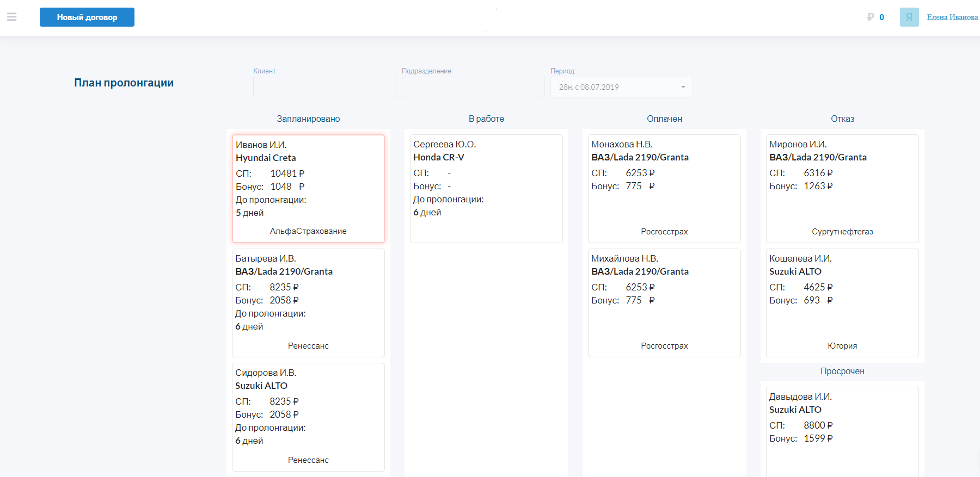Image resolution: width=980 pixels, height=477 pixels.
Task: Select the Отказ column header
Action: 842,119
